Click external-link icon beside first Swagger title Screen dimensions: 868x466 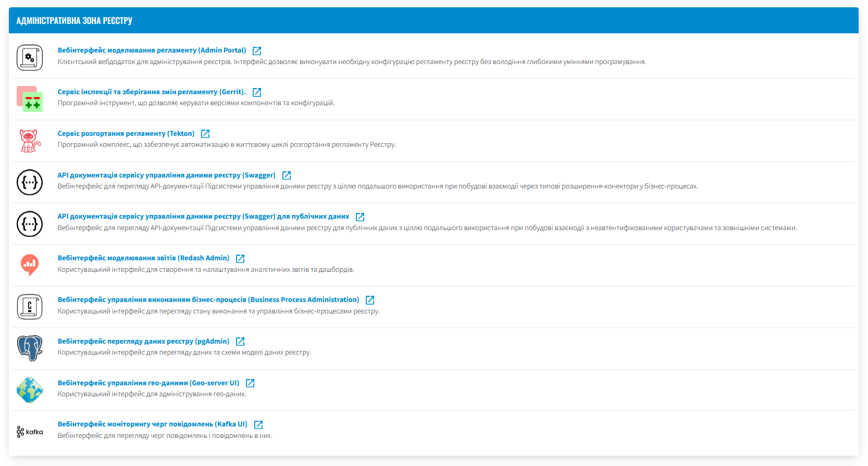click(287, 175)
